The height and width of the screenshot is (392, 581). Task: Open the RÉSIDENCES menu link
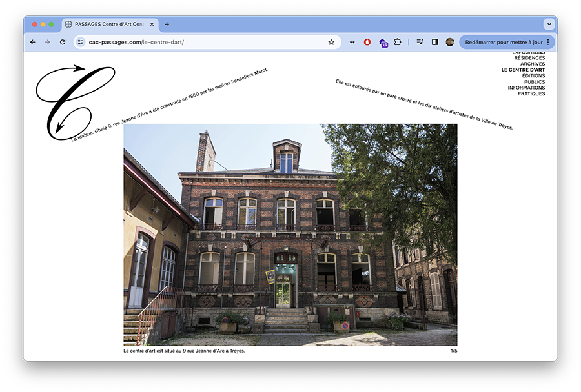529,58
